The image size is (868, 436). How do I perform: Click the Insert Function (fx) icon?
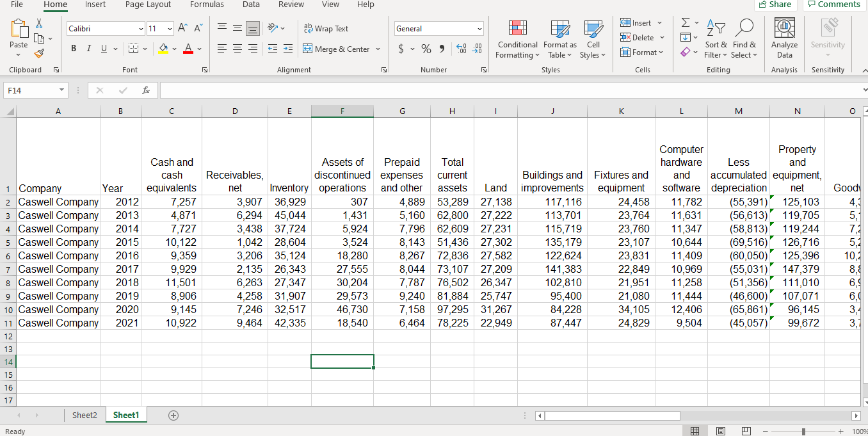(146, 90)
